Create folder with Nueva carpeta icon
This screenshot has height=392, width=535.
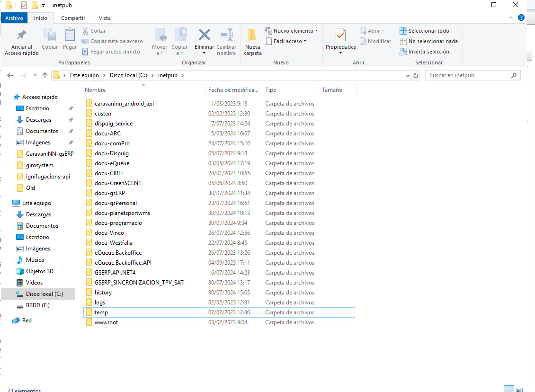(x=252, y=36)
